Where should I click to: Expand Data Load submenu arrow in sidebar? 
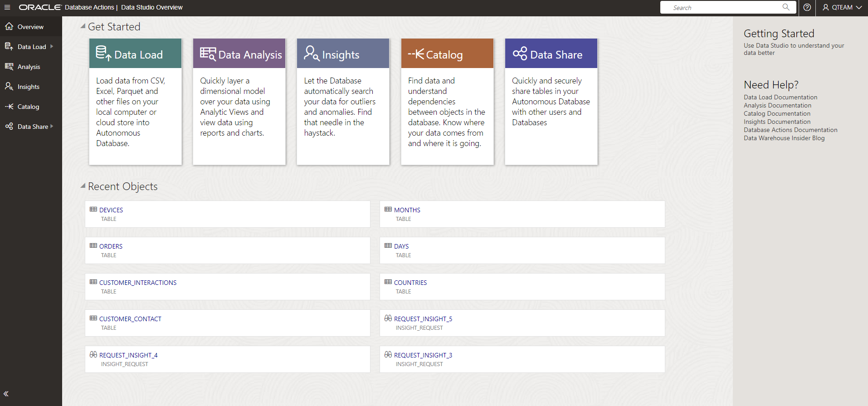[x=52, y=46]
